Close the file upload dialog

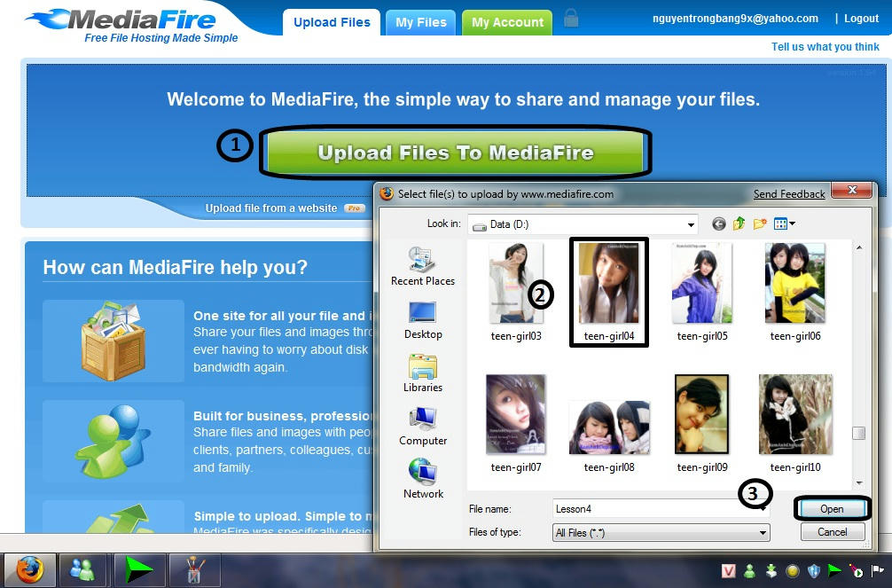(851, 190)
